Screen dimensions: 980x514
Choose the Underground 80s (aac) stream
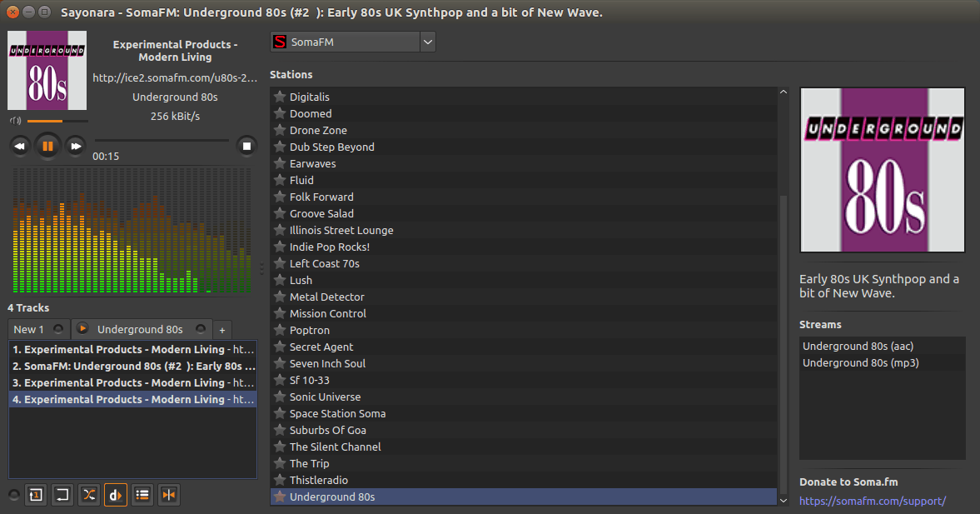(x=882, y=347)
